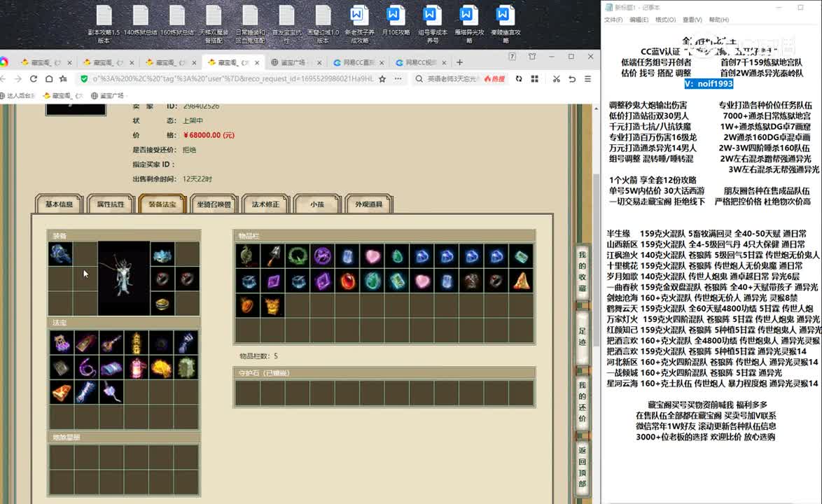Screen dimensions: 822x504
Task: Open Notepad 编辑(E) menu
Action: (x=639, y=20)
